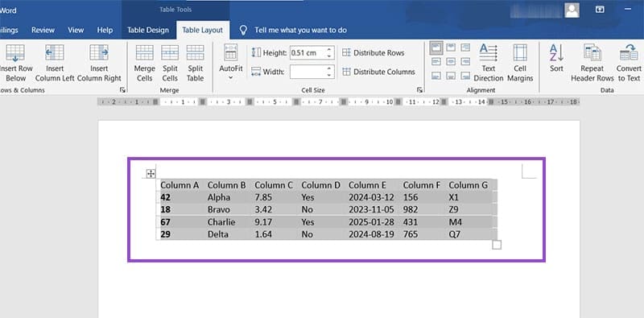
Task: Click the Distribute Columns button
Action: click(378, 72)
